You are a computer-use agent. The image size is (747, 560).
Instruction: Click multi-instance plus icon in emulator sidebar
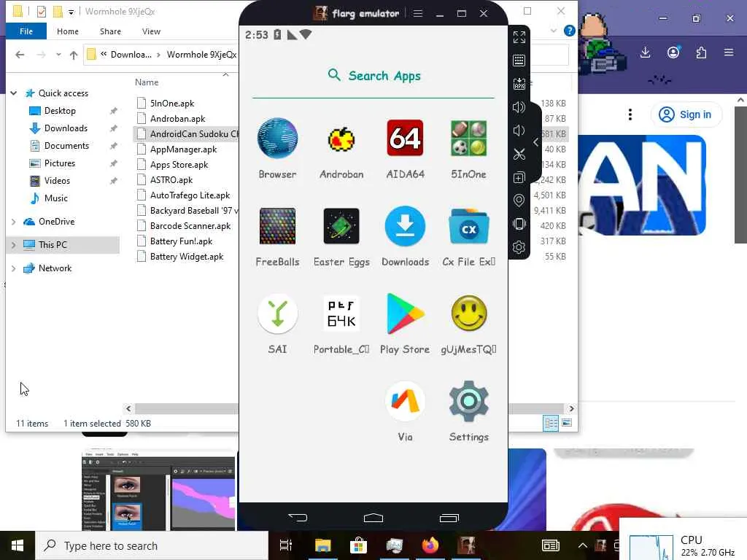(x=519, y=177)
